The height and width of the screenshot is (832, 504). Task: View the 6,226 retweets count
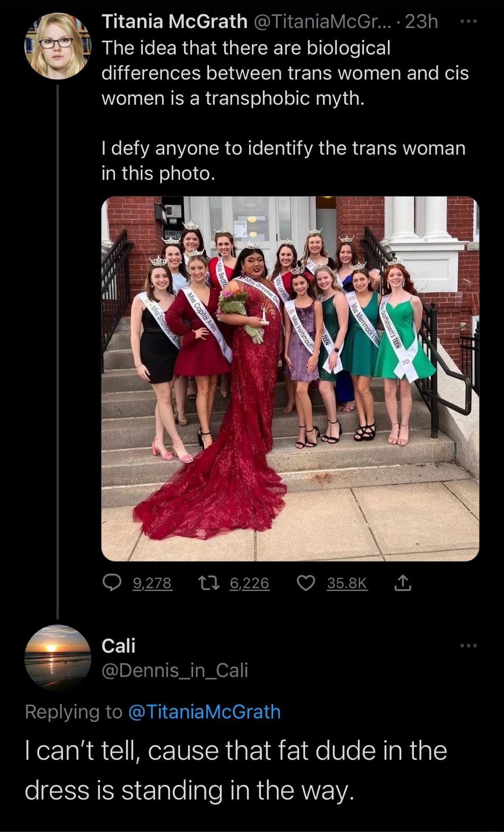[250, 583]
